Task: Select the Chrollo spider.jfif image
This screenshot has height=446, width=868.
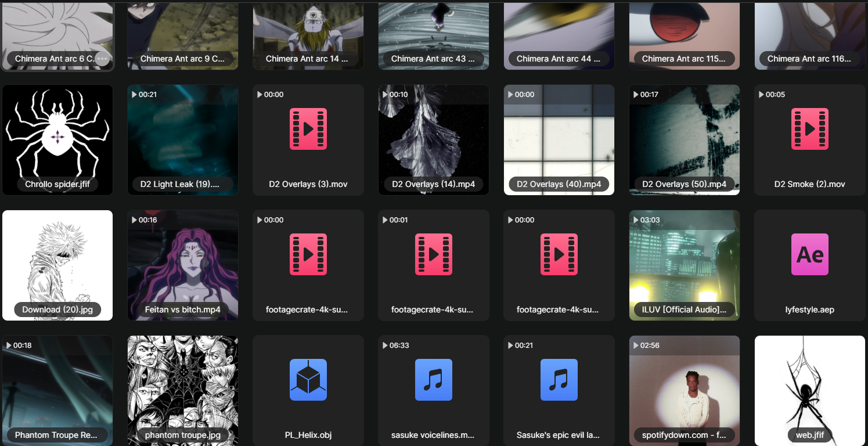Action: coord(57,140)
